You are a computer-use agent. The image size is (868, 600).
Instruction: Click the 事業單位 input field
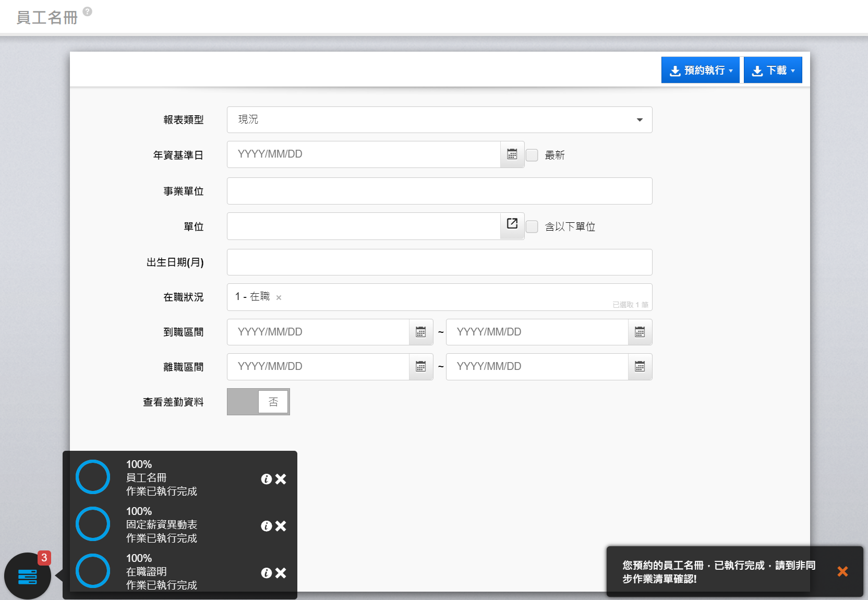pyautogui.click(x=439, y=191)
